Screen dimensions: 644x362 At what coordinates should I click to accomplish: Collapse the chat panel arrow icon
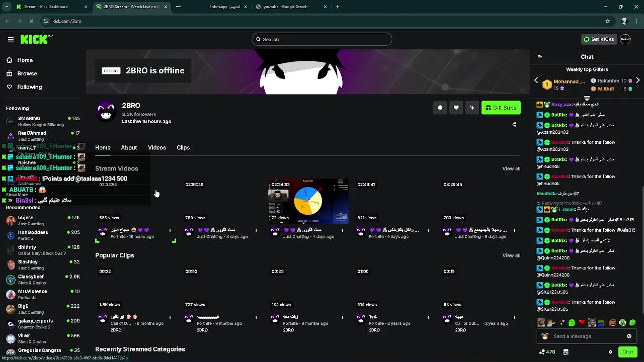[x=540, y=57]
